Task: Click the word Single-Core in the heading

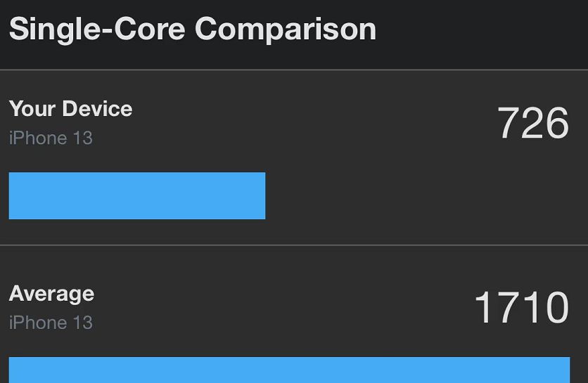Action: tap(97, 30)
